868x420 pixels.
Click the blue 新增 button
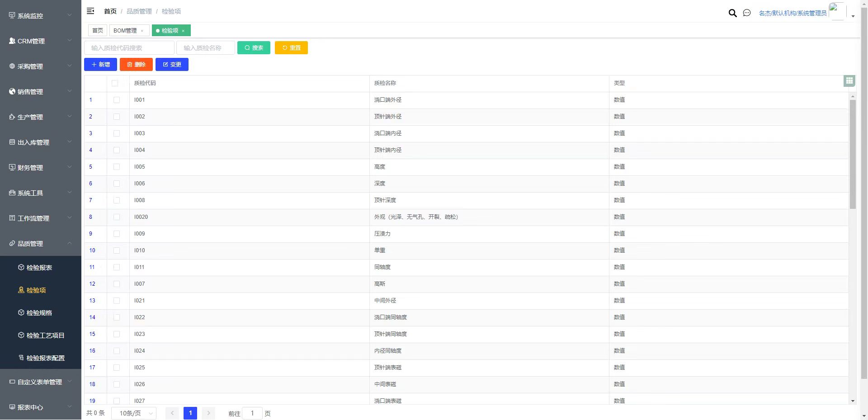(100, 65)
